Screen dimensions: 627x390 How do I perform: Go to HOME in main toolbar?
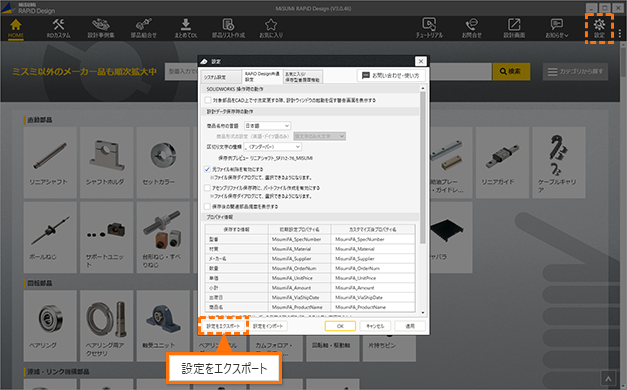[16, 28]
